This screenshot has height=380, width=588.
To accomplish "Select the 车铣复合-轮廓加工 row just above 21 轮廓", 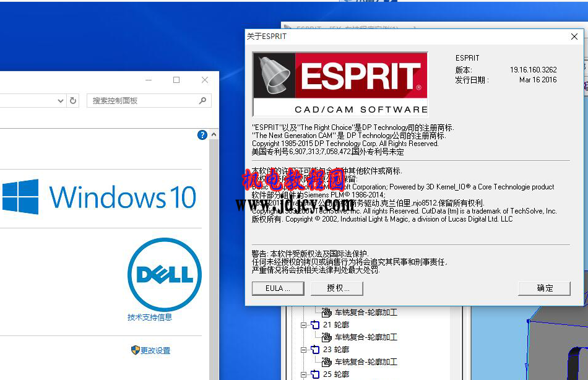I will pyautogui.click(x=366, y=313).
